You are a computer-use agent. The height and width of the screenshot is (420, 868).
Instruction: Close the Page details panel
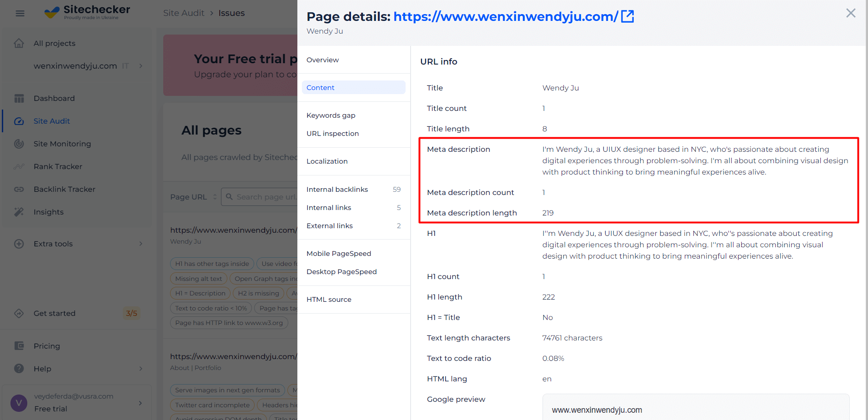point(851,13)
